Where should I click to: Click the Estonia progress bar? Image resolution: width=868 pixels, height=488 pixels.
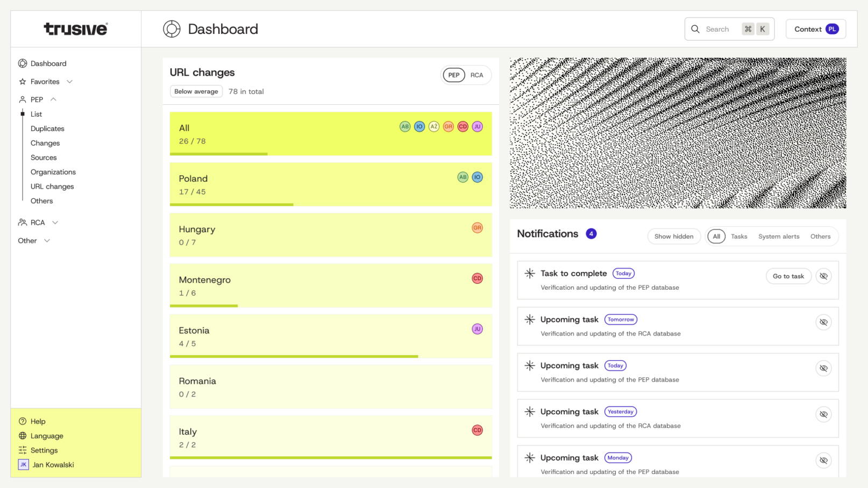tap(294, 356)
